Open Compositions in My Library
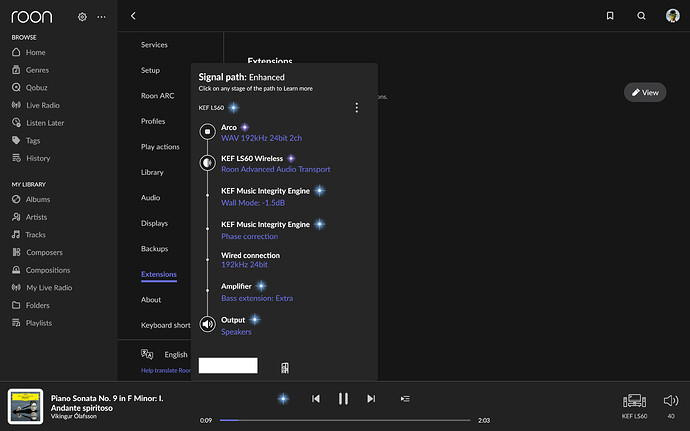This screenshot has height=431, width=690. (x=41, y=270)
